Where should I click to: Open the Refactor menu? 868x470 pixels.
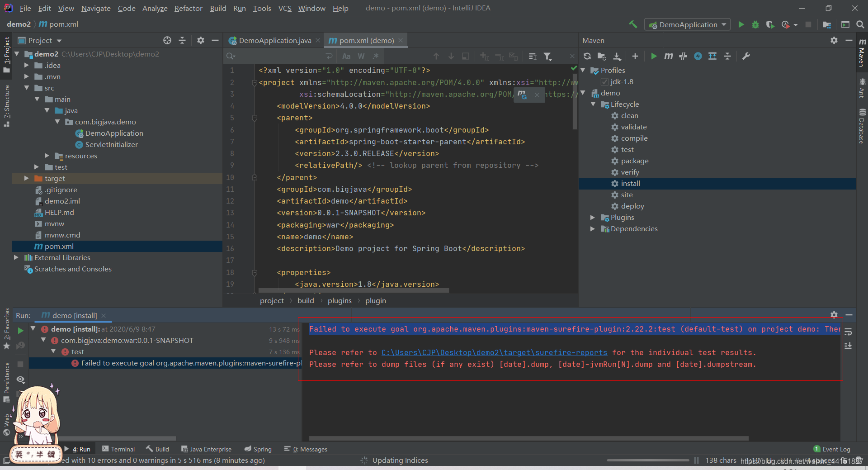click(188, 8)
